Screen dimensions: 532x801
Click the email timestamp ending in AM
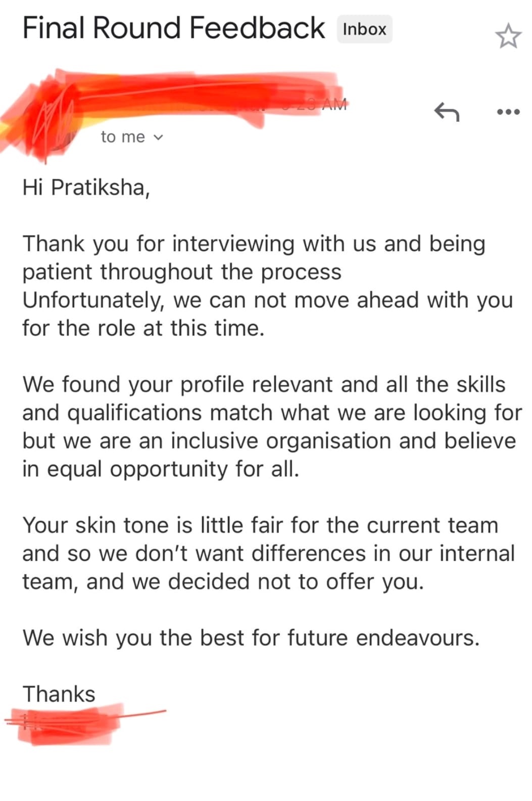click(x=328, y=105)
